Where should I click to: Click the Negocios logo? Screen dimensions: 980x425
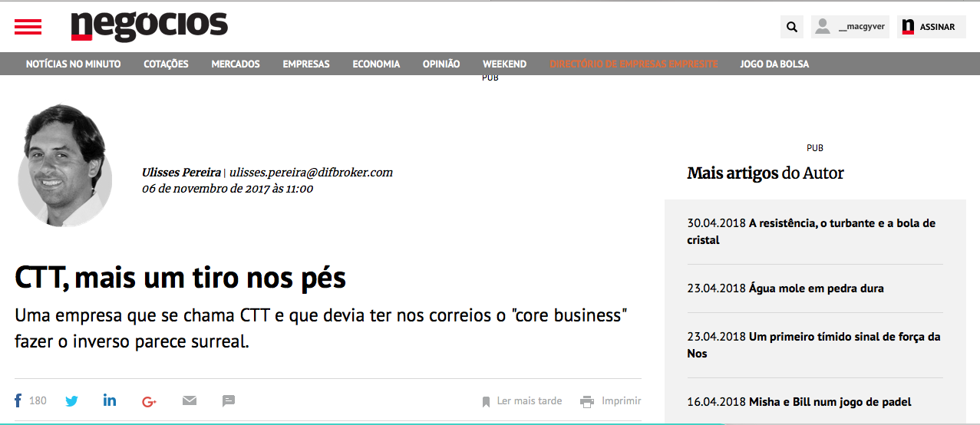(150, 25)
